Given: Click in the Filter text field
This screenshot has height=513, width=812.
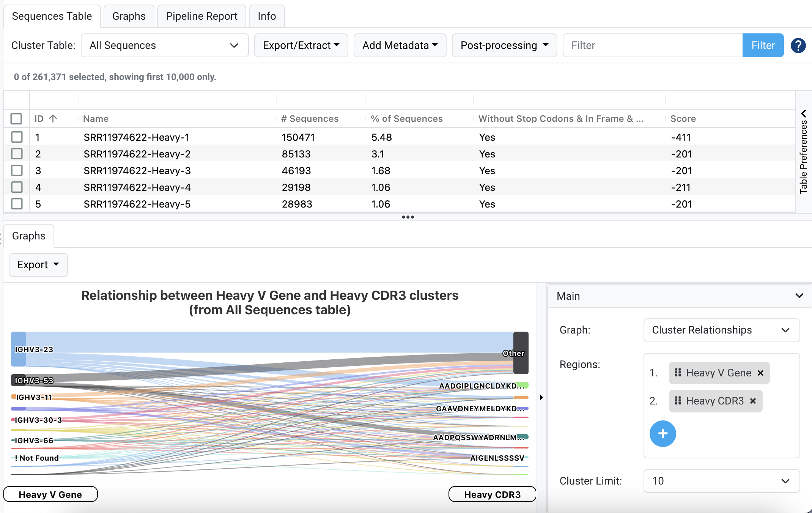Looking at the screenshot, I should coord(653,46).
